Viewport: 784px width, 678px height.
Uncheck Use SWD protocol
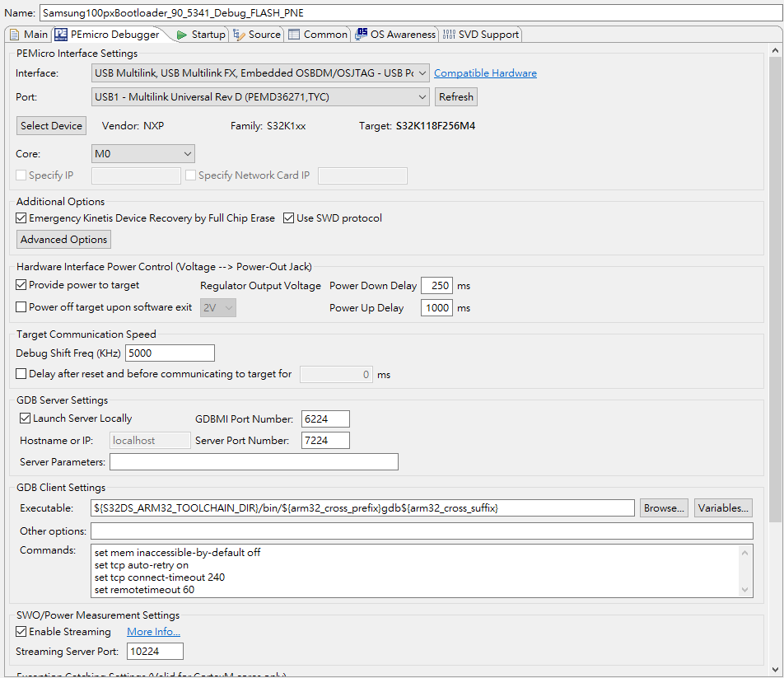[x=288, y=217]
